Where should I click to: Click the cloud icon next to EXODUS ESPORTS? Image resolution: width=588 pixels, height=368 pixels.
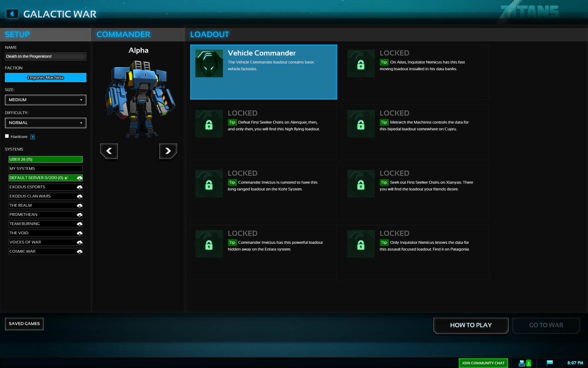coord(79,187)
